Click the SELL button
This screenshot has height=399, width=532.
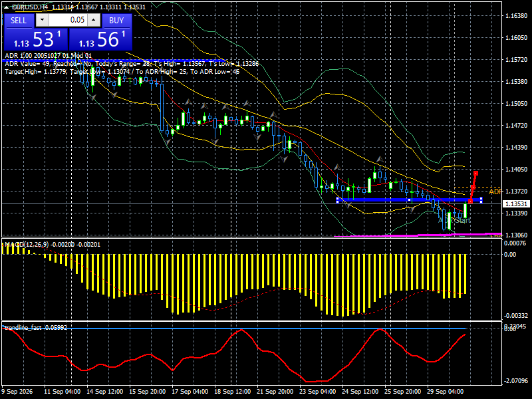click(x=19, y=21)
